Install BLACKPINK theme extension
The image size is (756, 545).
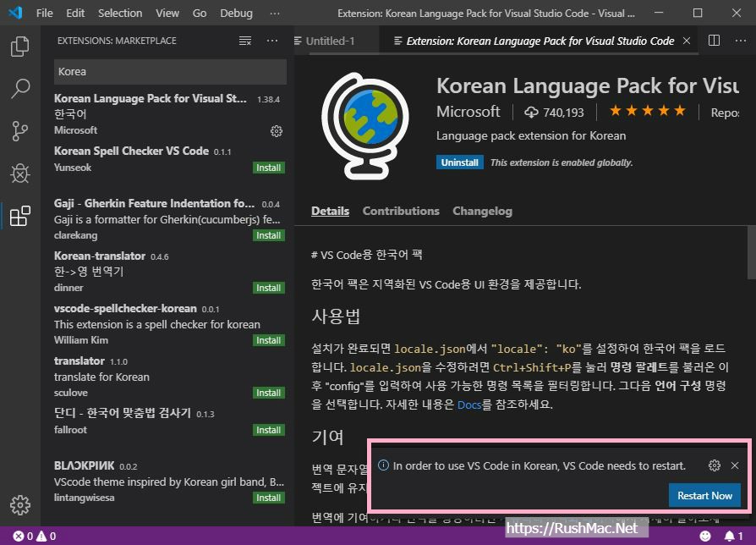pyautogui.click(x=269, y=498)
